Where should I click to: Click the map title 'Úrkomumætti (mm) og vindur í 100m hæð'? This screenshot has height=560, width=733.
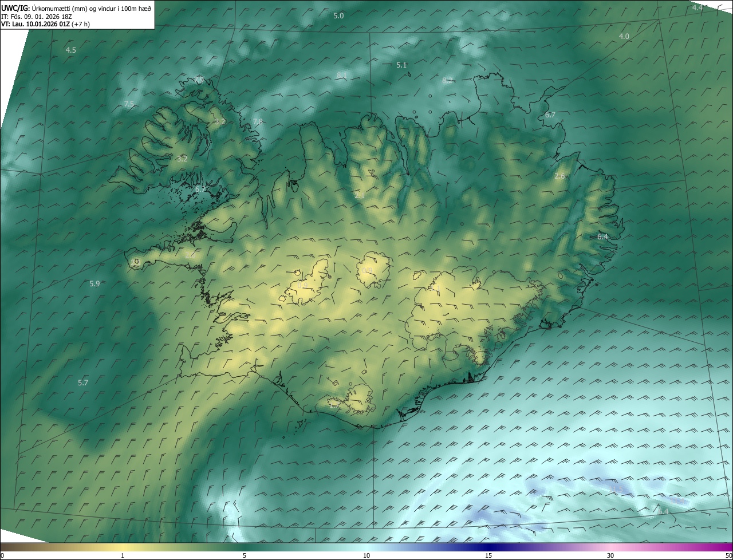click(x=92, y=9)
